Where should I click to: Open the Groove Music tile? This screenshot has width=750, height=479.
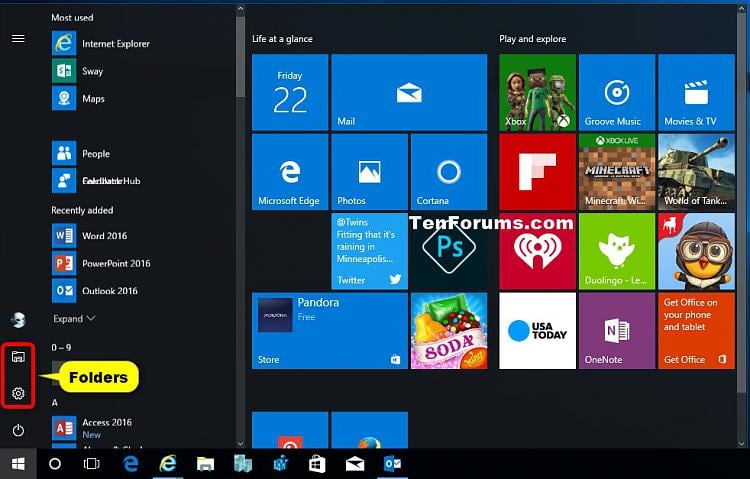617,92
